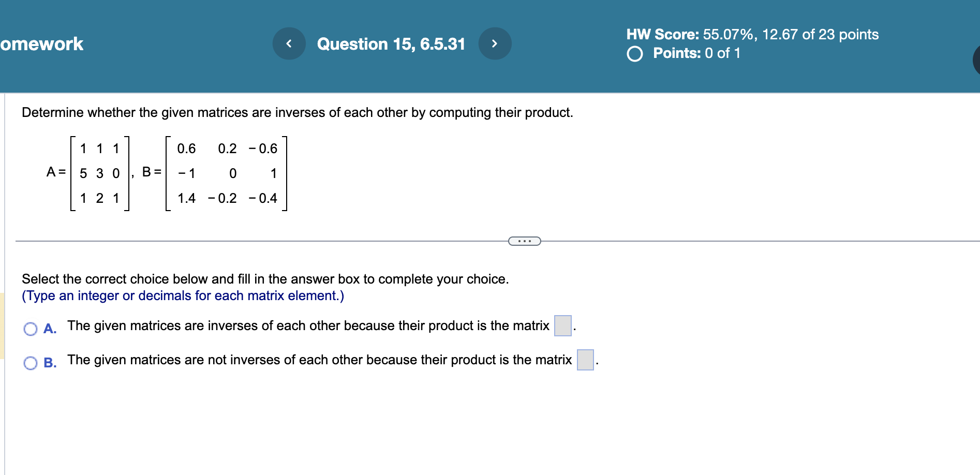Click the right chevron in the header
The width and height of the screenshot is (980, 475).
pos(494,43)
